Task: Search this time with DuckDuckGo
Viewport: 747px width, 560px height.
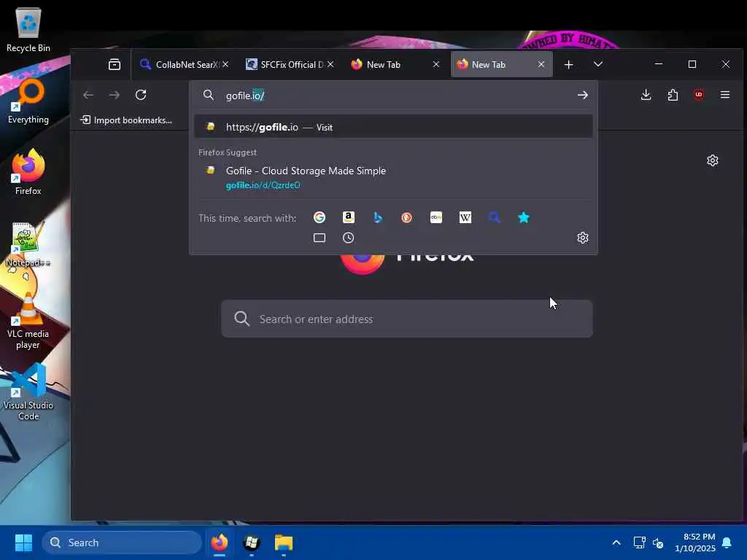Action: coord(406,217)
